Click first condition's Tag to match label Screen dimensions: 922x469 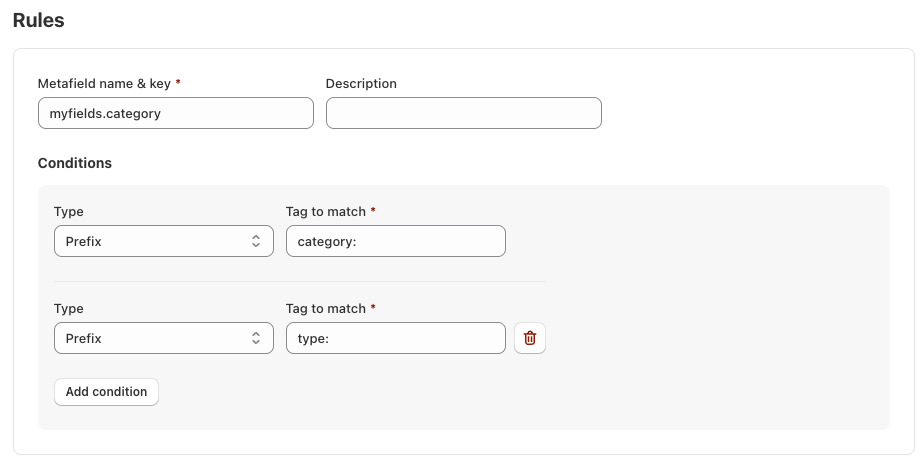(326, 212)
